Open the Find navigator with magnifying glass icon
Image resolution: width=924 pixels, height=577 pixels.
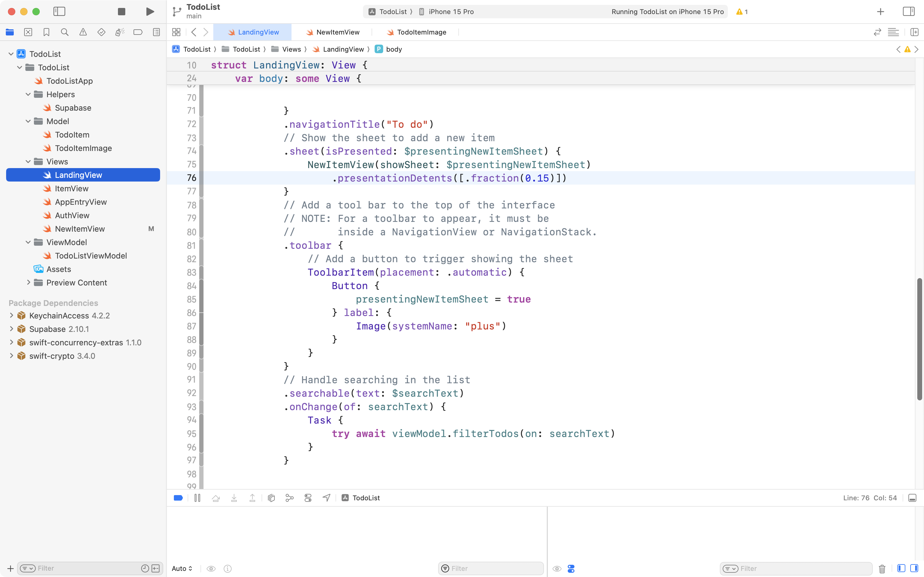point(65,32)
